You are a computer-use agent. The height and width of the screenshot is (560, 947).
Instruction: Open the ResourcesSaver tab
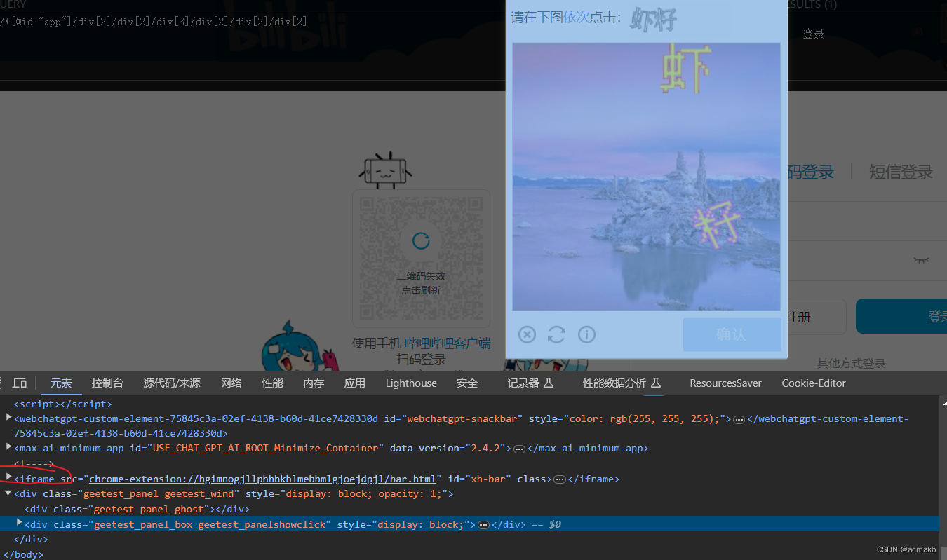pos(725,383)
